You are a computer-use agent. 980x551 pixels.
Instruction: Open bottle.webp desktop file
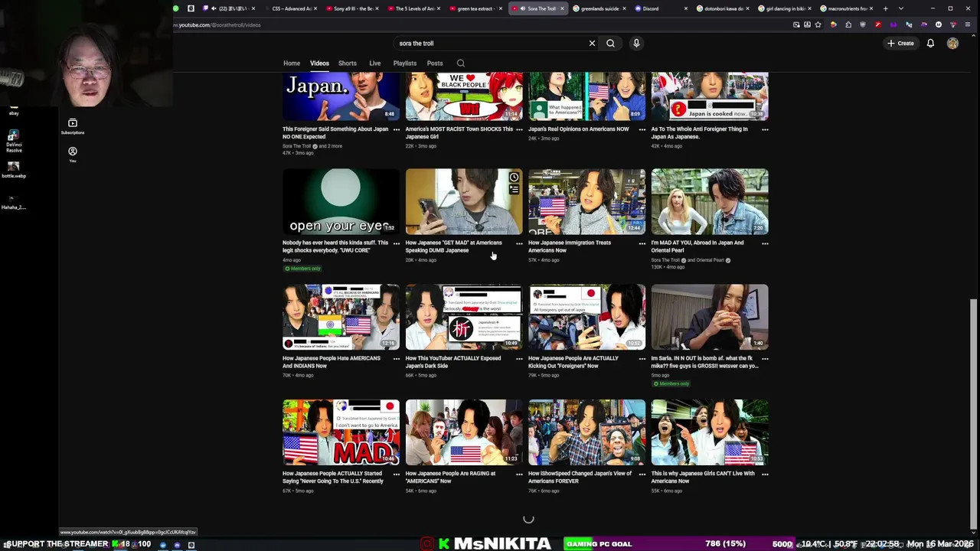14,170
